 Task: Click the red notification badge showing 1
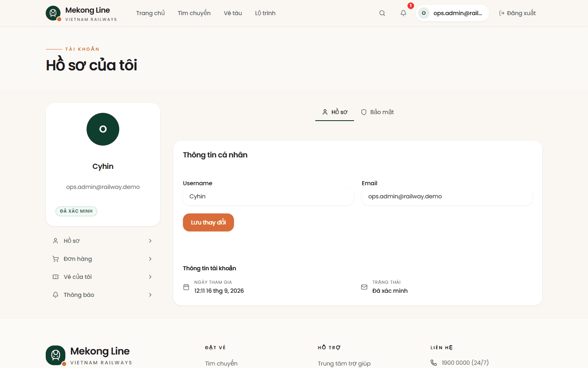411,6
